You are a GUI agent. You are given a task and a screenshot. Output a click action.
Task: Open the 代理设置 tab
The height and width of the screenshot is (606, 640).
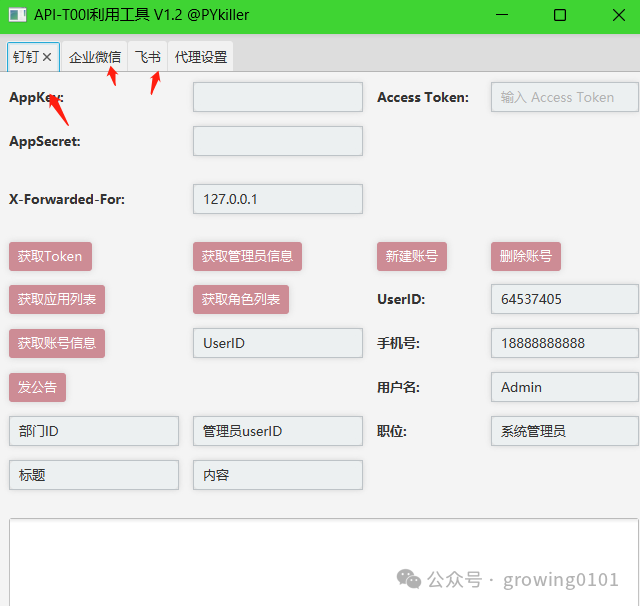pos(200,57)
